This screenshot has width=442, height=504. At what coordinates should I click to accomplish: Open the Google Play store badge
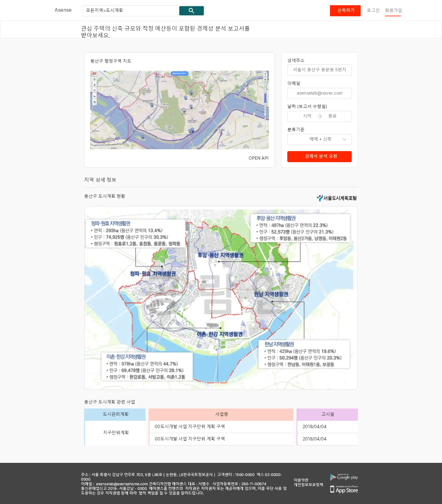(x=344, y=477)
